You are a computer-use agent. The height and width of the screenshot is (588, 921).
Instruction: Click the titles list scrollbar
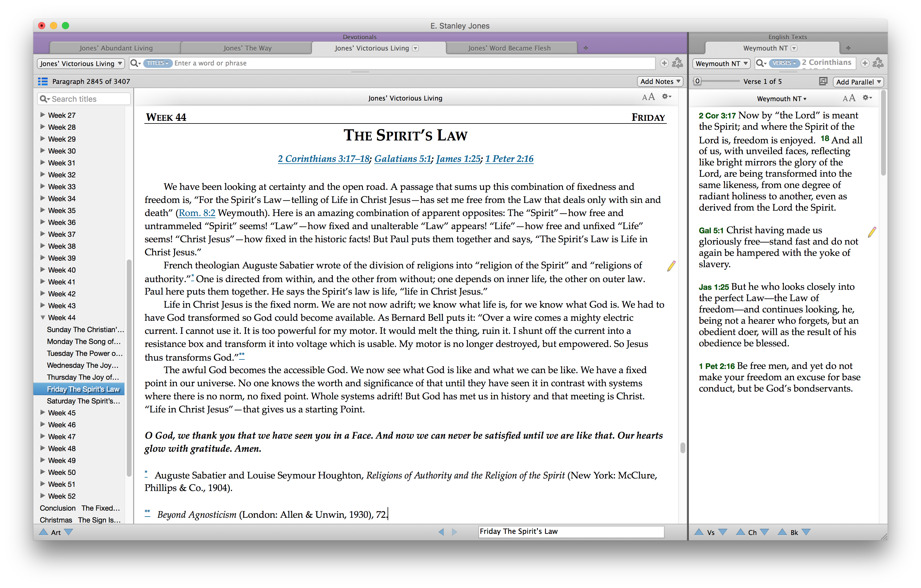coord(129,368)
